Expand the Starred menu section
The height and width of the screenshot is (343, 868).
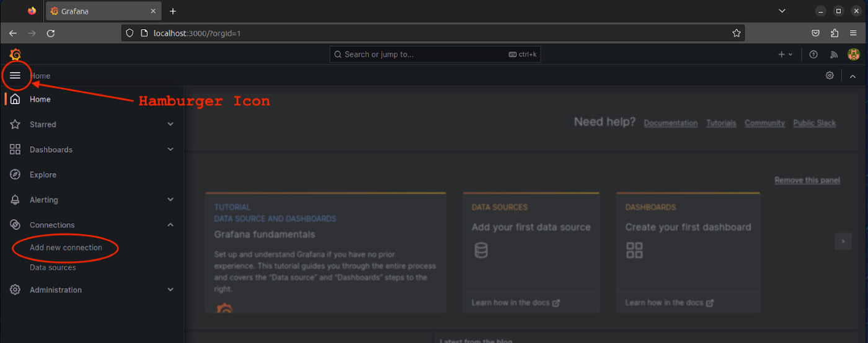[170, 125]
